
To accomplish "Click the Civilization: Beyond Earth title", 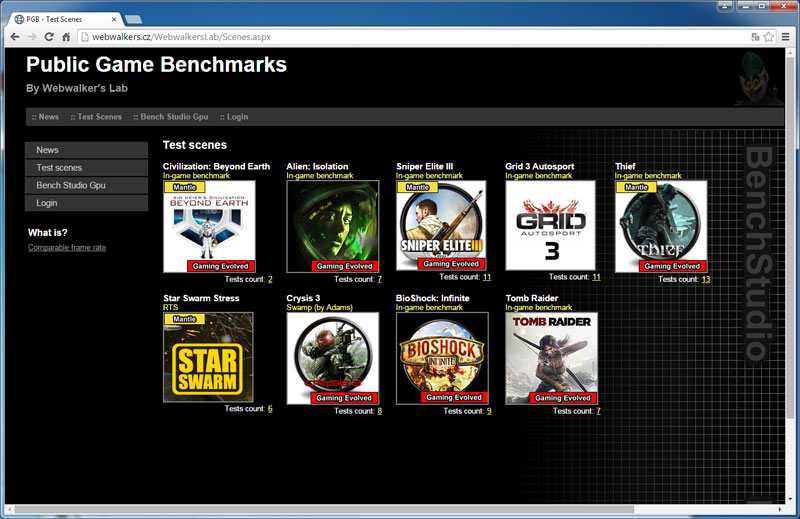I will [x=216, y=166].
